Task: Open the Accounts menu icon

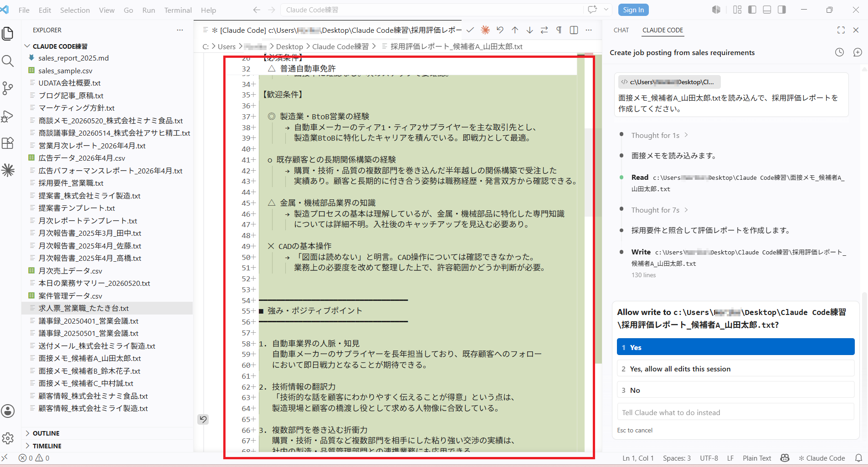Action: coord(8,411)
